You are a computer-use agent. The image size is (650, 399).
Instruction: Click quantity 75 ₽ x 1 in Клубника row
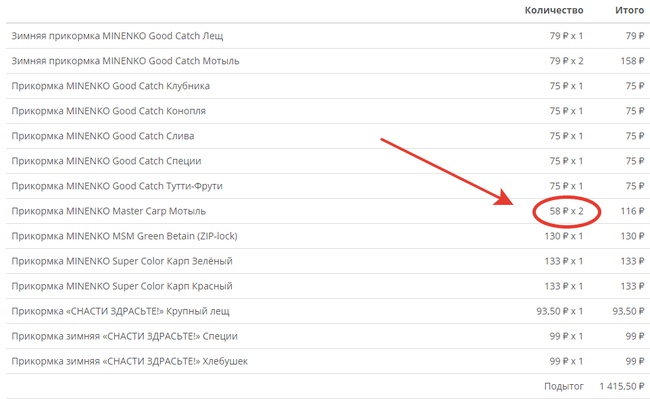click(x=566, y=86)
